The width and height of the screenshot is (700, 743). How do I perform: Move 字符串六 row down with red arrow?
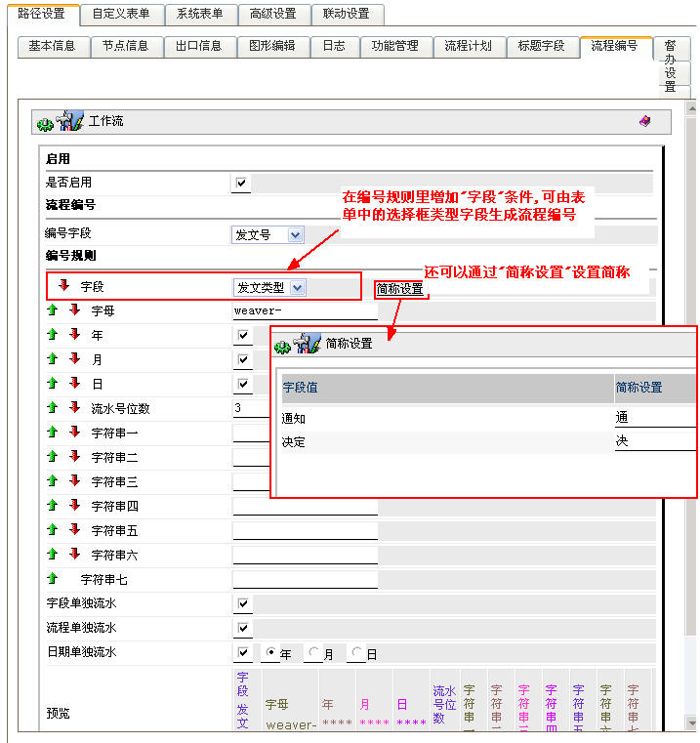[x=74, y=554]
